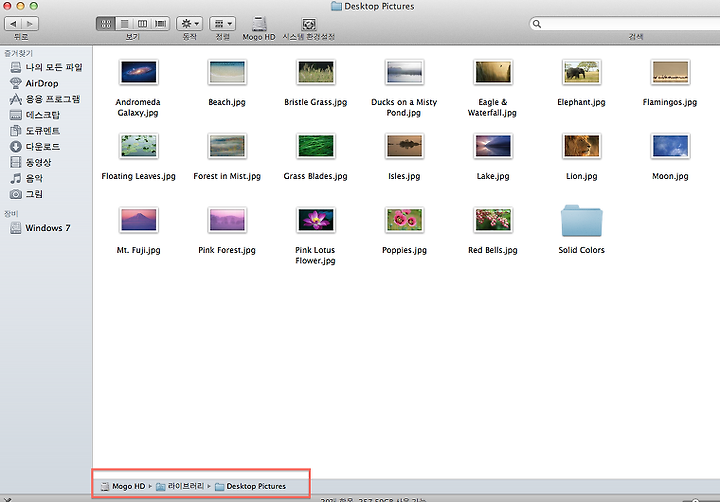Open Desktop in sidebar
The image size is (720, 502).
pyautogui.click(x=35, y=115)
